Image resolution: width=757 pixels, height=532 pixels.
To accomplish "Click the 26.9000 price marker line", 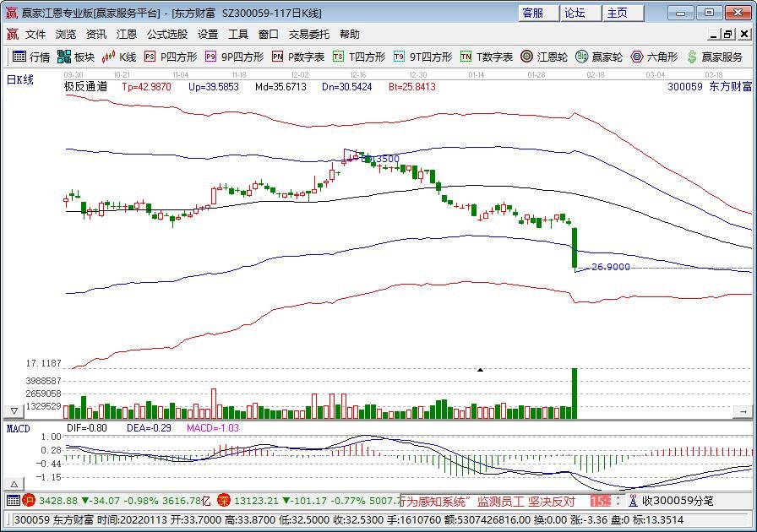I will coord(610,267).
